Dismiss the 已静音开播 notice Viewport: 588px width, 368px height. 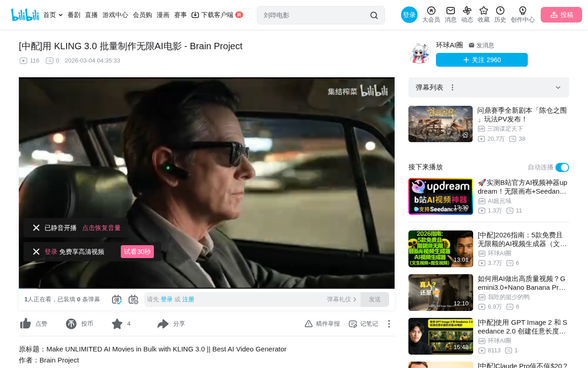pos(36,228)
